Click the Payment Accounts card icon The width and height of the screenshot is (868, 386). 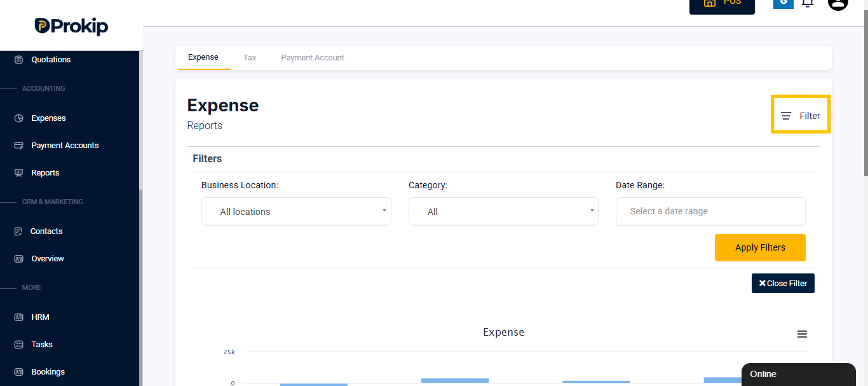(x=18, y=146)
